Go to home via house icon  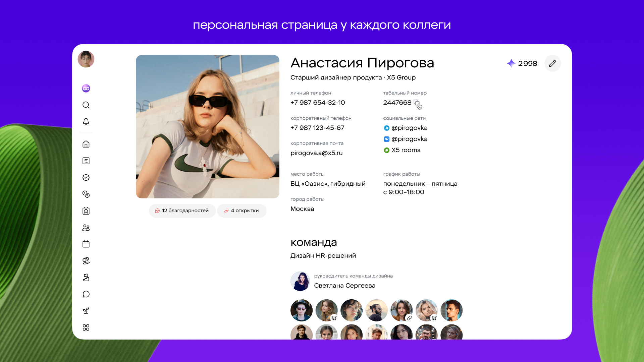[86, 144]
